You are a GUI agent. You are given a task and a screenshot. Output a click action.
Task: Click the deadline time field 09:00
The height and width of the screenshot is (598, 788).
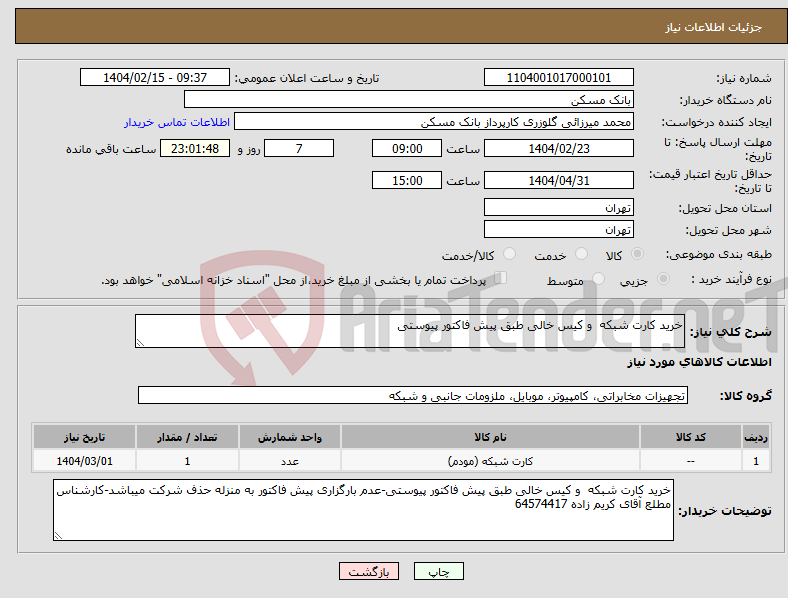click(407, 148)
